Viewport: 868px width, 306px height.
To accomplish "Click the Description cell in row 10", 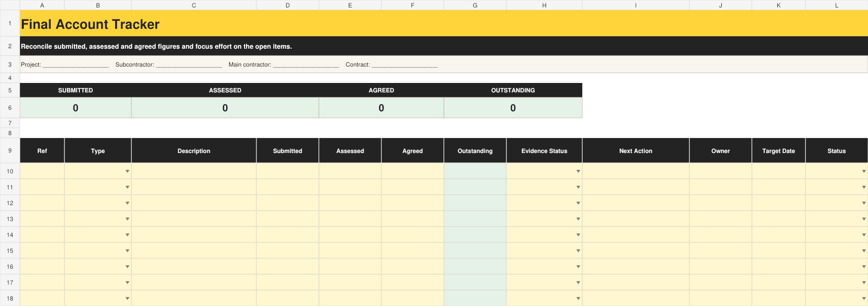I will pyautogui.click(x=194, y=171).
